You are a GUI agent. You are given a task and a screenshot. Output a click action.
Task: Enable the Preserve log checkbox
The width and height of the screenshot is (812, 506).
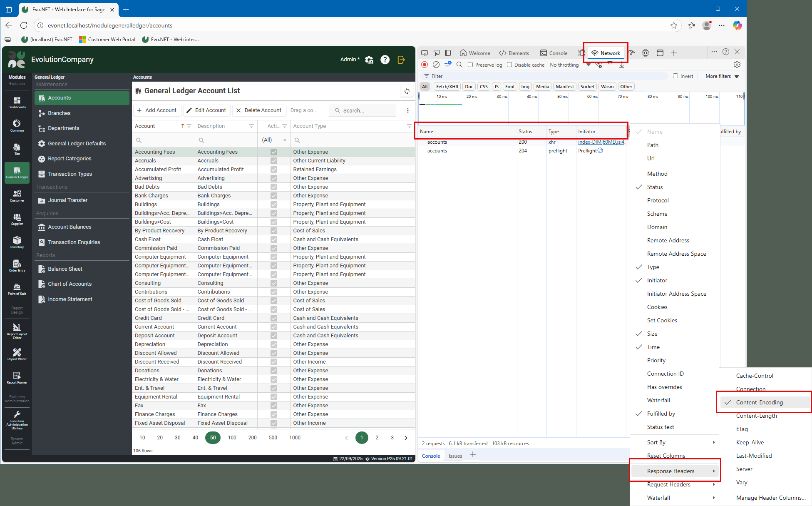click(470, 65)
